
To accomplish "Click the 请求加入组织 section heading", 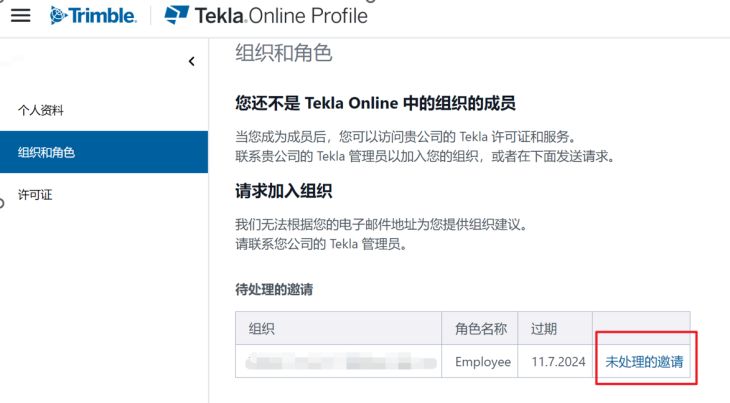I will (283, 190).
